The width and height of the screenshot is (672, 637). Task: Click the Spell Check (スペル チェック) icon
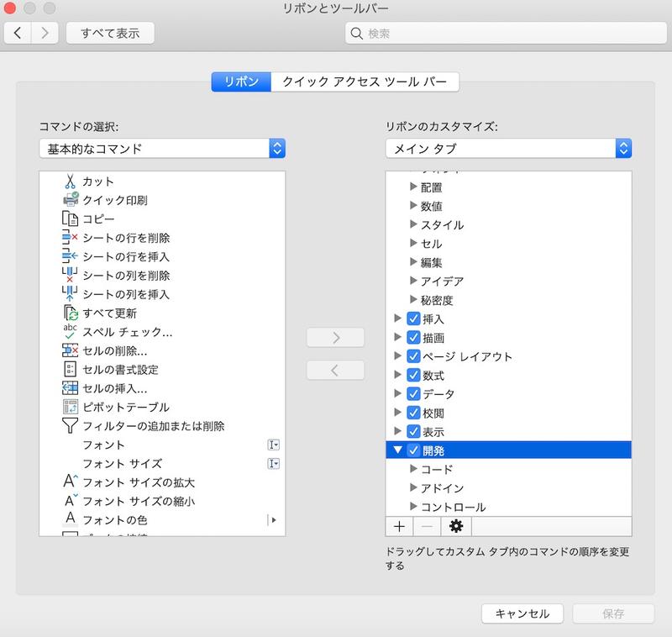coord(70,331)
